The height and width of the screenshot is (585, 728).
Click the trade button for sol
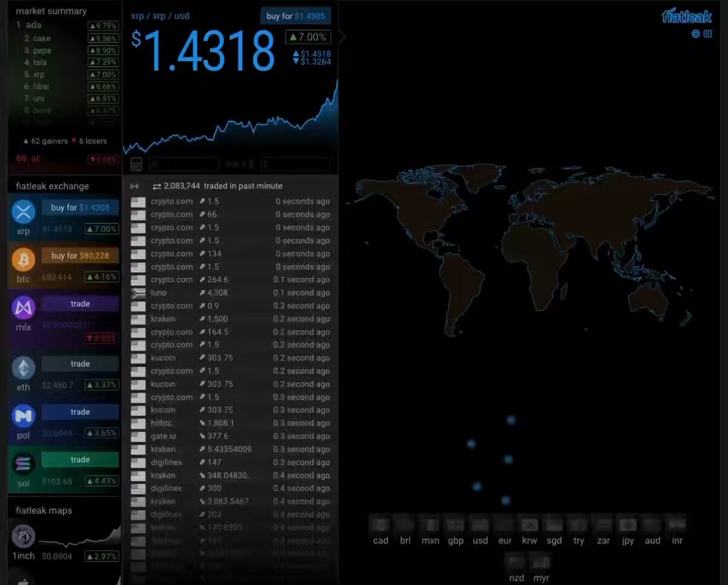pyautogui.click(x=80, y=460)
